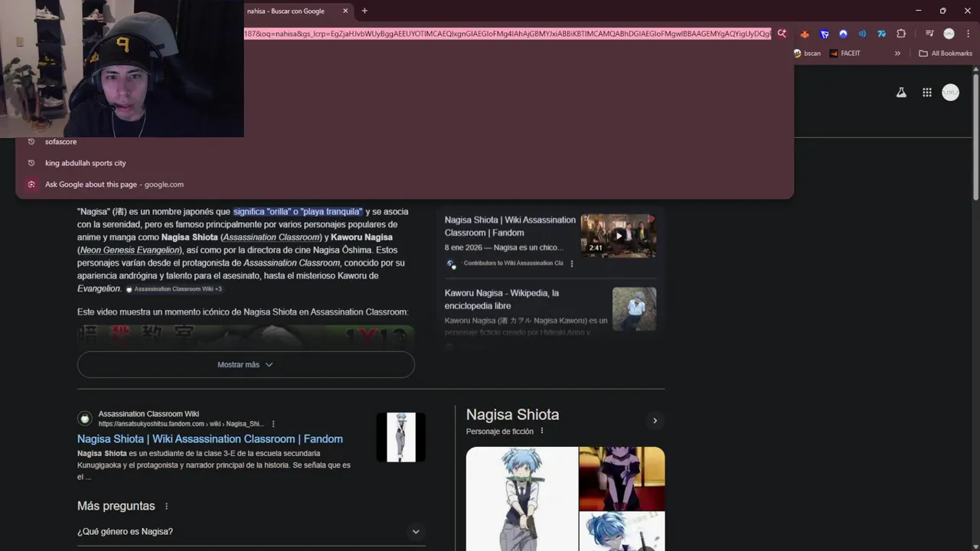Open the FACEIT bookmark
Screen dimensions: 980x551
click(x=845, y=54)
